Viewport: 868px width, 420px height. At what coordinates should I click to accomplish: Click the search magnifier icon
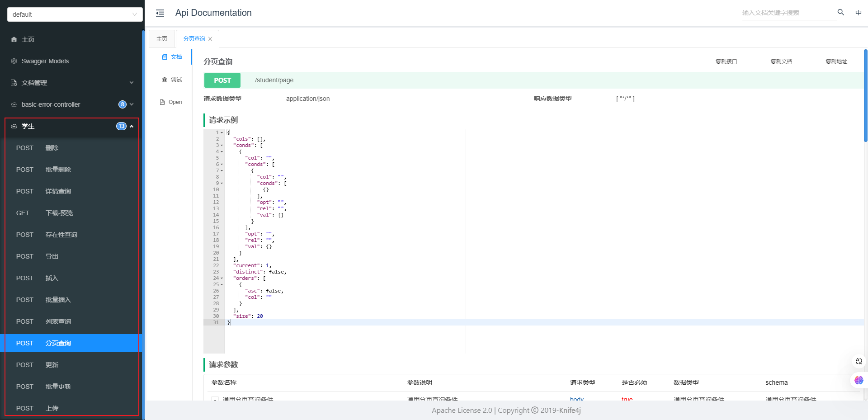point(841,12)
